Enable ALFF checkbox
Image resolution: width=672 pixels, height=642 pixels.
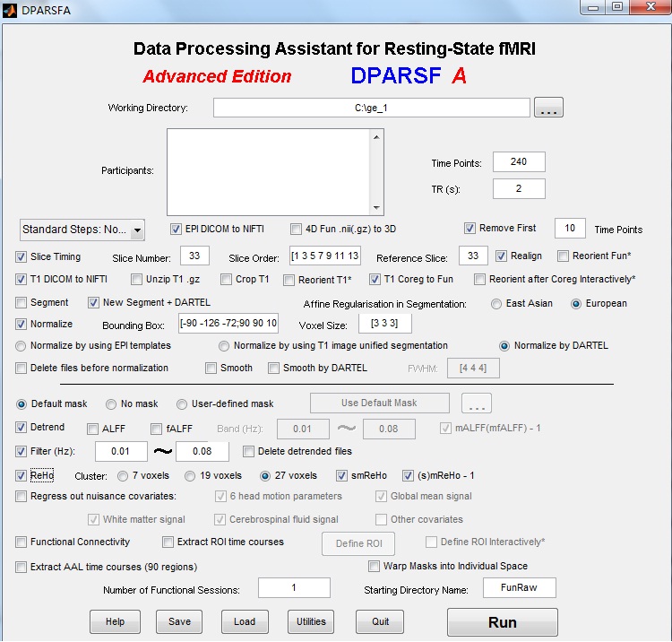[x=92, y=429]
